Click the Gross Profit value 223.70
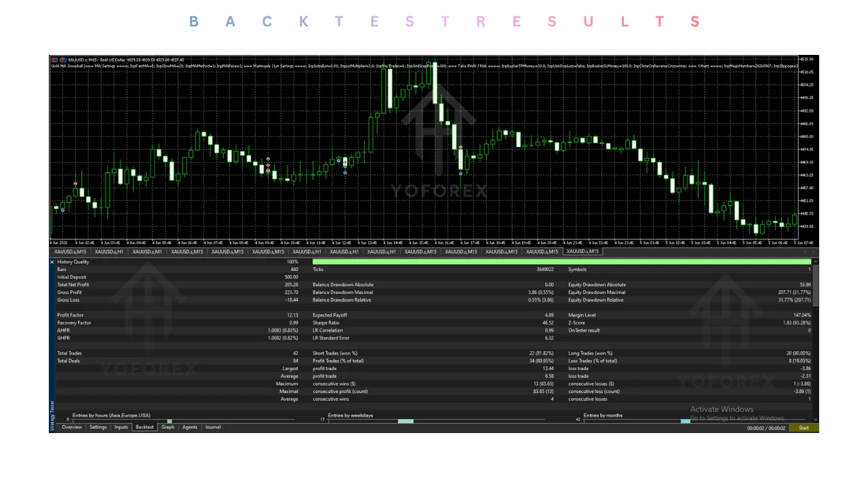 tap(292, 292)
